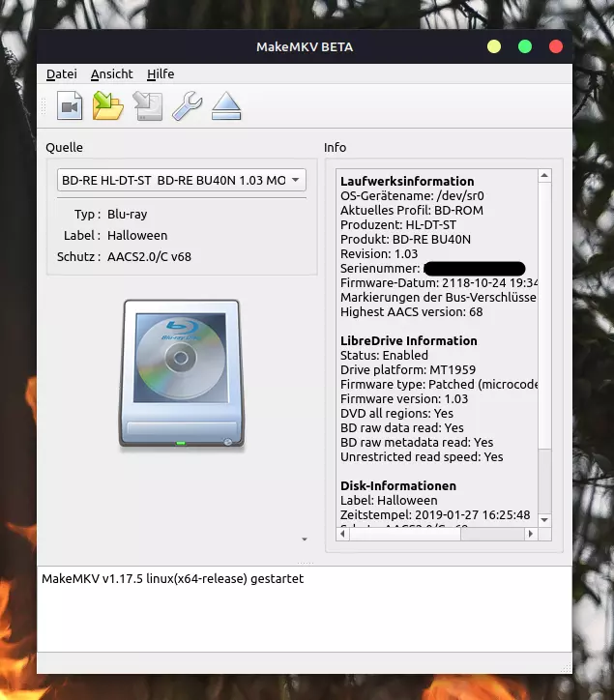The image size is (614, 700).
Task: Click the open files folder icon
Action: (x=108, y=105)
